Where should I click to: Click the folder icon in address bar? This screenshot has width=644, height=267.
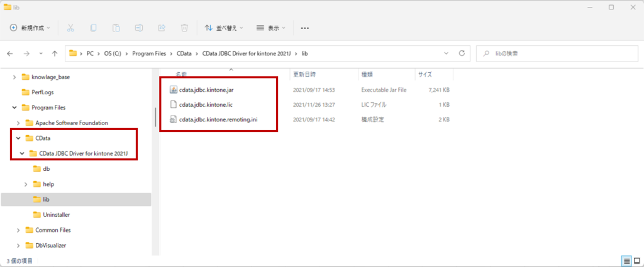(73, 53)
